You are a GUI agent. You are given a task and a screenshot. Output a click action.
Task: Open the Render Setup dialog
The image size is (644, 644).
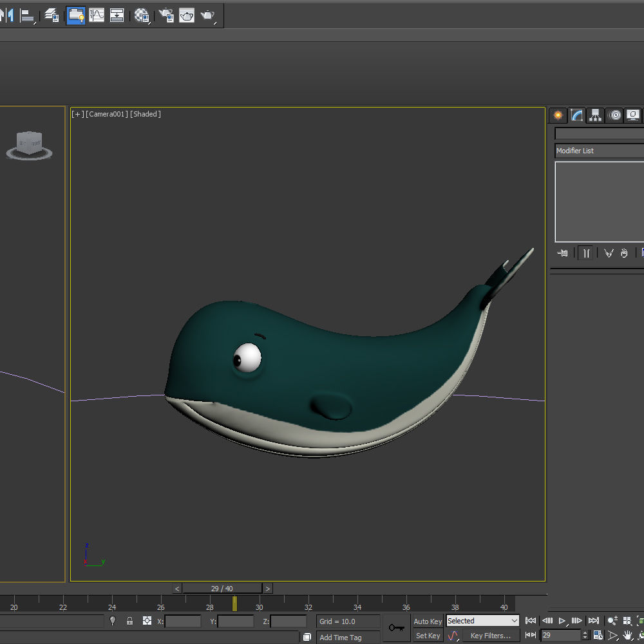coord(166,15)
